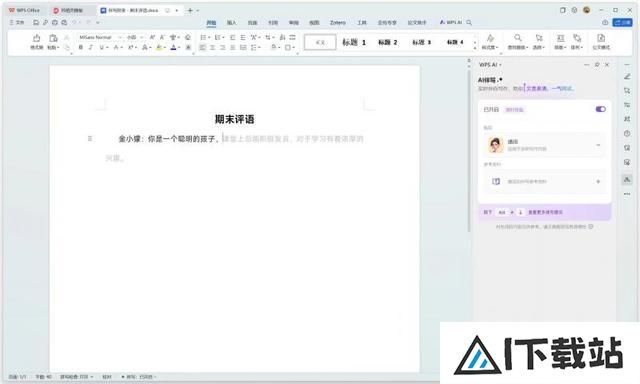Viewport: 640px width, 384px height.
Task: Click the Styles brush icon
Action: click(490, 38)
